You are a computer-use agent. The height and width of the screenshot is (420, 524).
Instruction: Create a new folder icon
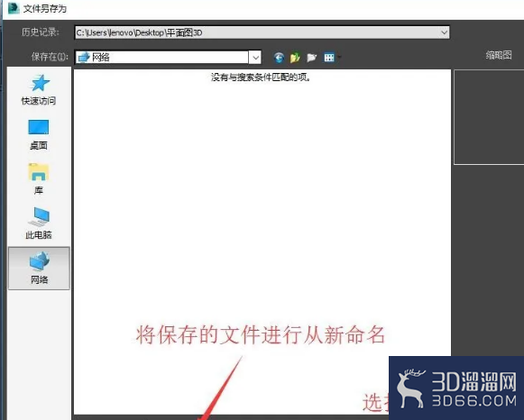point(311,58)
